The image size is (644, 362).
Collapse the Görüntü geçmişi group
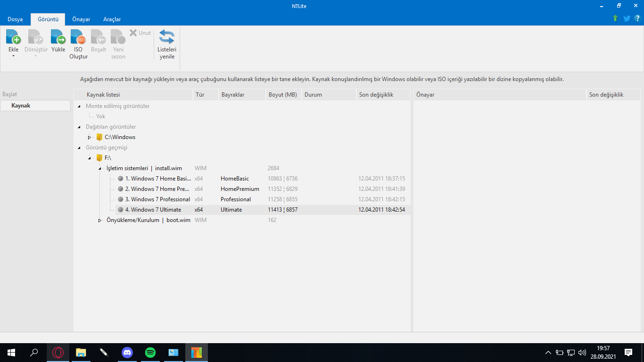point(79,148)
